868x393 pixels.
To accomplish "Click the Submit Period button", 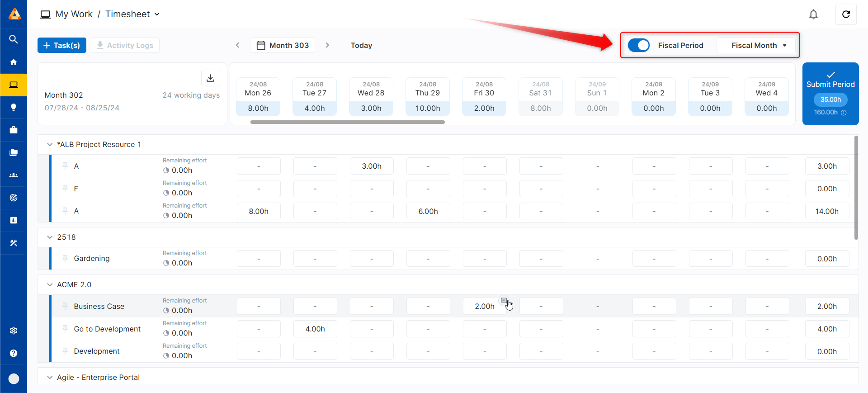I will [x=830, y=80].
